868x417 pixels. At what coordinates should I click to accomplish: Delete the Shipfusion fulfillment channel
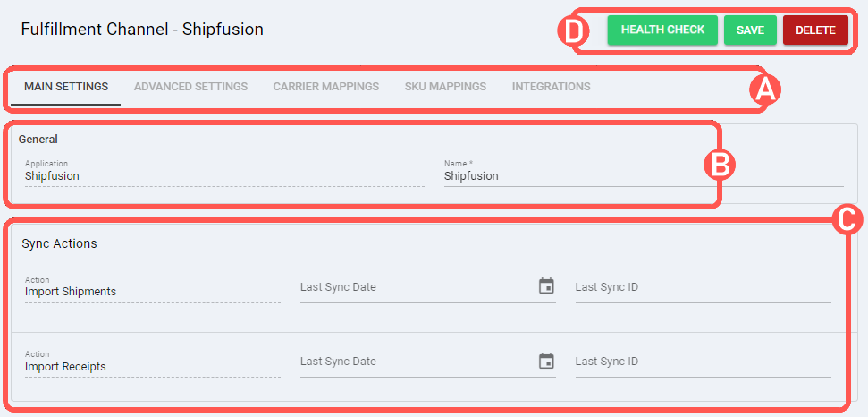pyautogui.click(x=815, y=30)
